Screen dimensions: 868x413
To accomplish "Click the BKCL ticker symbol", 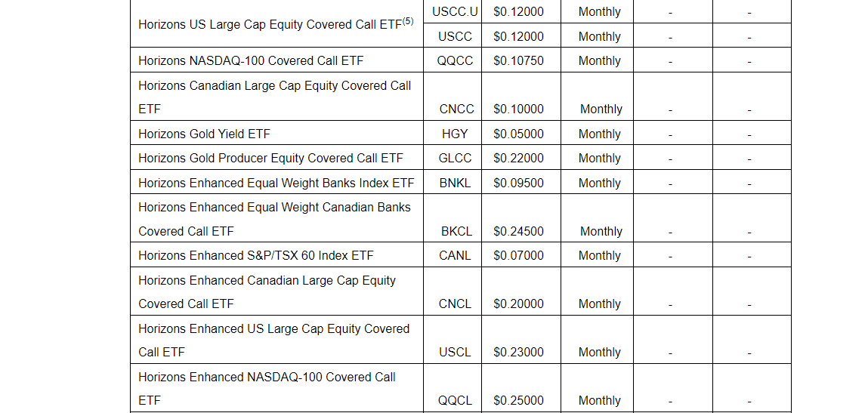I will [456, 231].
